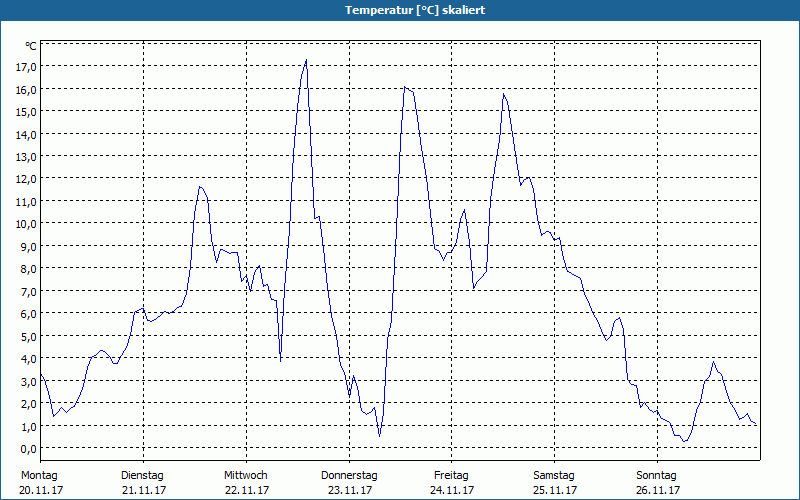Select the '3,0' y-axis label
800x500 pixels.
28,381
